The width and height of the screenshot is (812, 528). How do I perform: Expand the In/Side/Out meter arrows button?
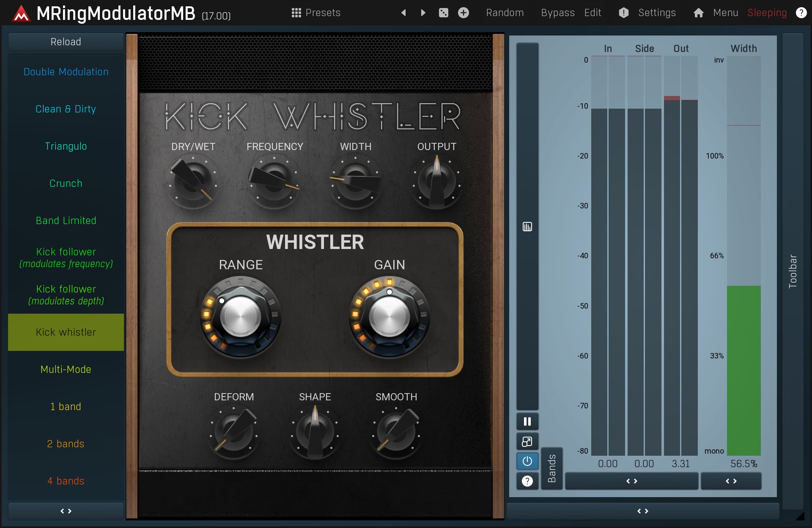(631, 481)
